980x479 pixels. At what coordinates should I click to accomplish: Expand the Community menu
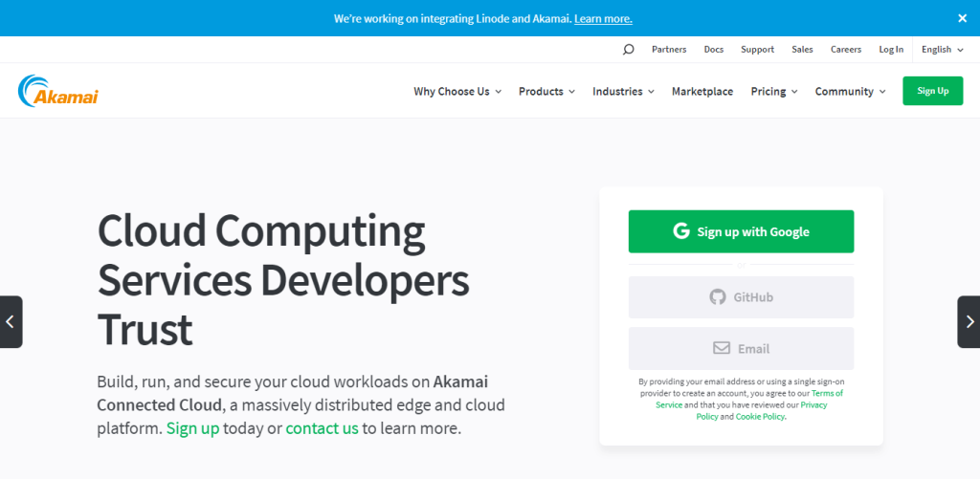click(x=851, y=91)
